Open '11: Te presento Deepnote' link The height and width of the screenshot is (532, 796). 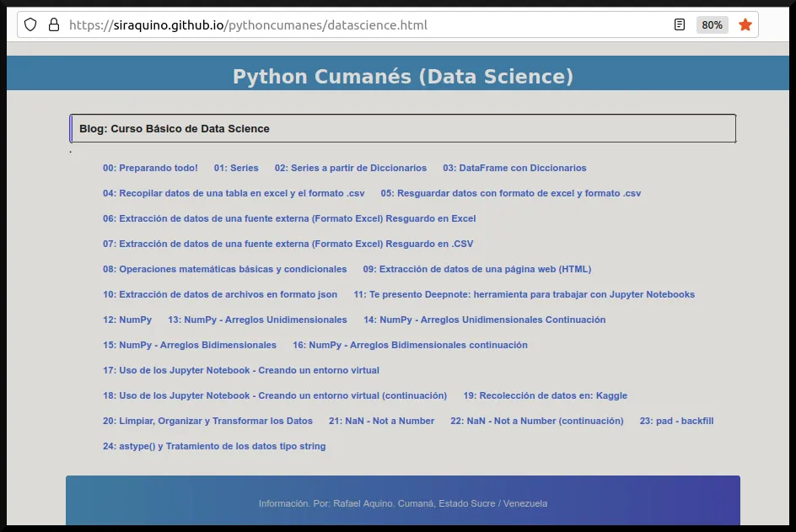point(524,294)
